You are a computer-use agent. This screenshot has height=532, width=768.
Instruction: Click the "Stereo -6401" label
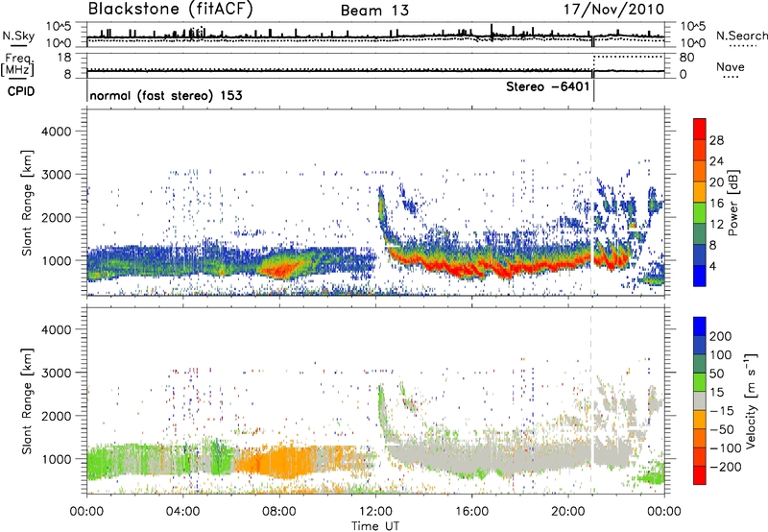pos(547,87)
